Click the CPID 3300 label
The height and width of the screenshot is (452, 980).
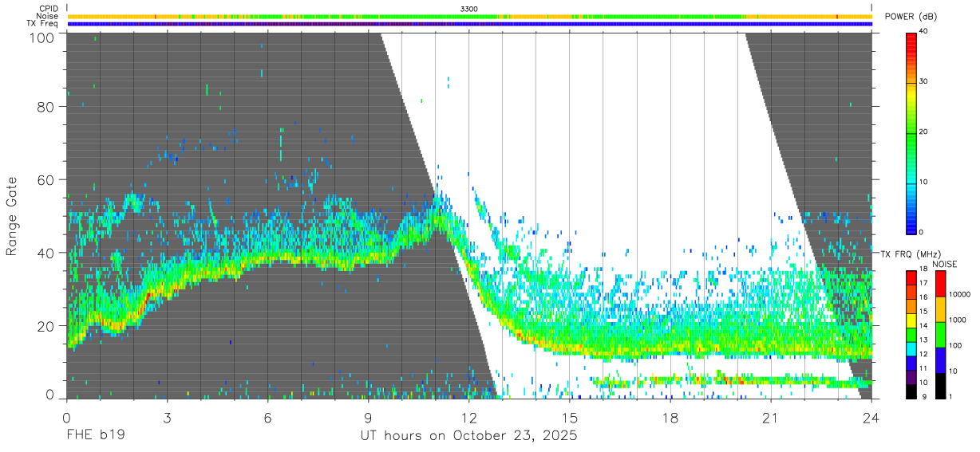(x=469, y=8)
